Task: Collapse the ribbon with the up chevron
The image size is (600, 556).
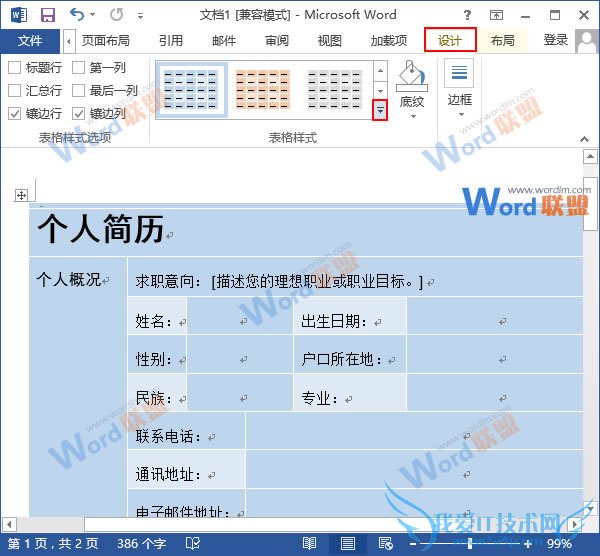Action: [x=584, y=139]
